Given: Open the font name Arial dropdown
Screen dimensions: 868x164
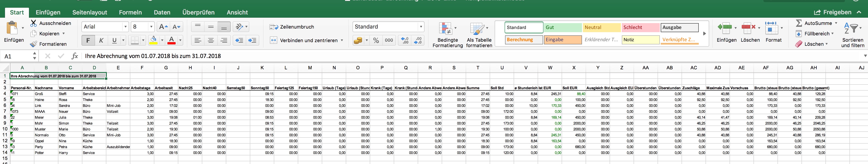Looking at the screenshot, I should pos(125,27).
